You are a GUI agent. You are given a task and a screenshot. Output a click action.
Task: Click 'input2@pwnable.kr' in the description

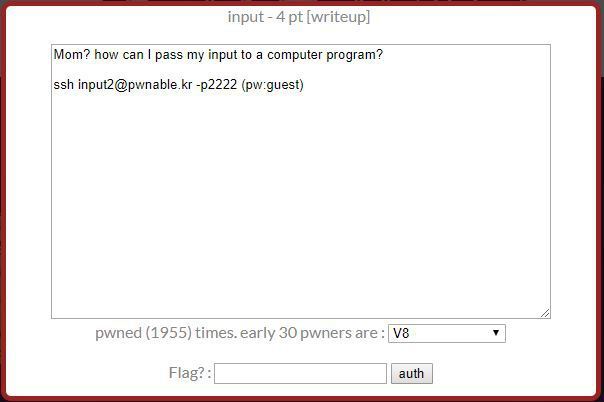135,85
